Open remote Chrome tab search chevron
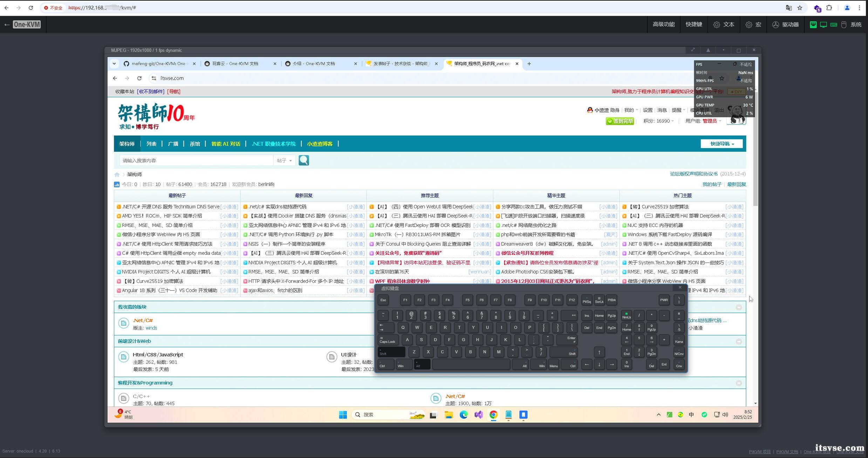 [x=114, y=64]
